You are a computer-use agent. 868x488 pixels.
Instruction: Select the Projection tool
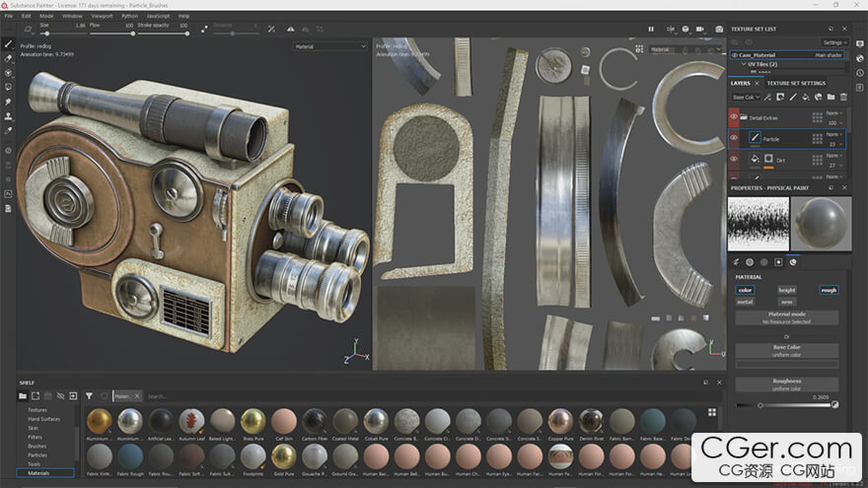[8, 73]
